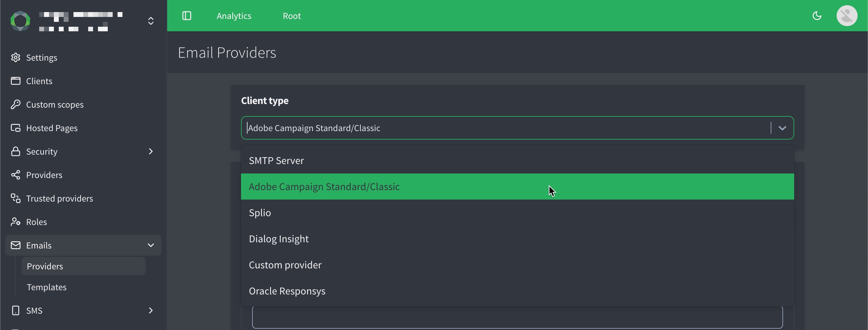Select Adobe Campaign Standard/Classic option
This screenshot has height=330, width=868.
(517, 187)
